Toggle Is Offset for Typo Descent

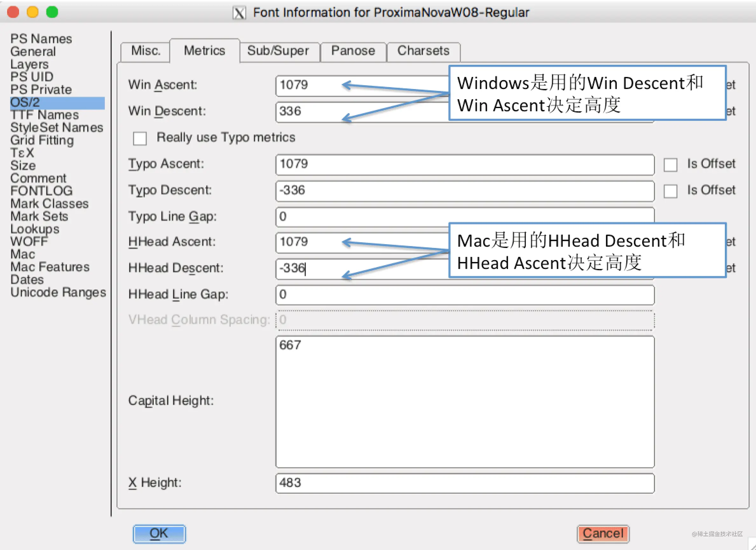(670, 191)
